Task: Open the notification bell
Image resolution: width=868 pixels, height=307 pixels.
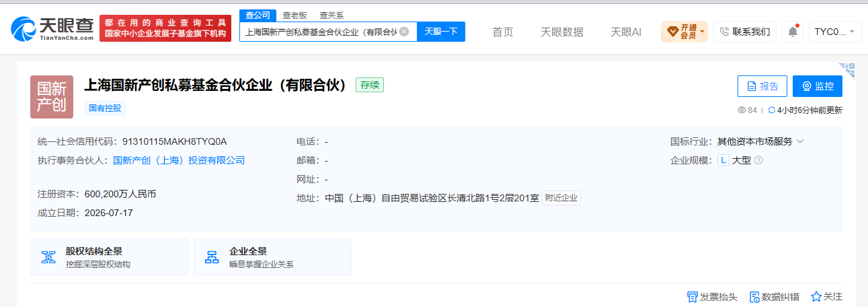Action: tap(793, 32)
